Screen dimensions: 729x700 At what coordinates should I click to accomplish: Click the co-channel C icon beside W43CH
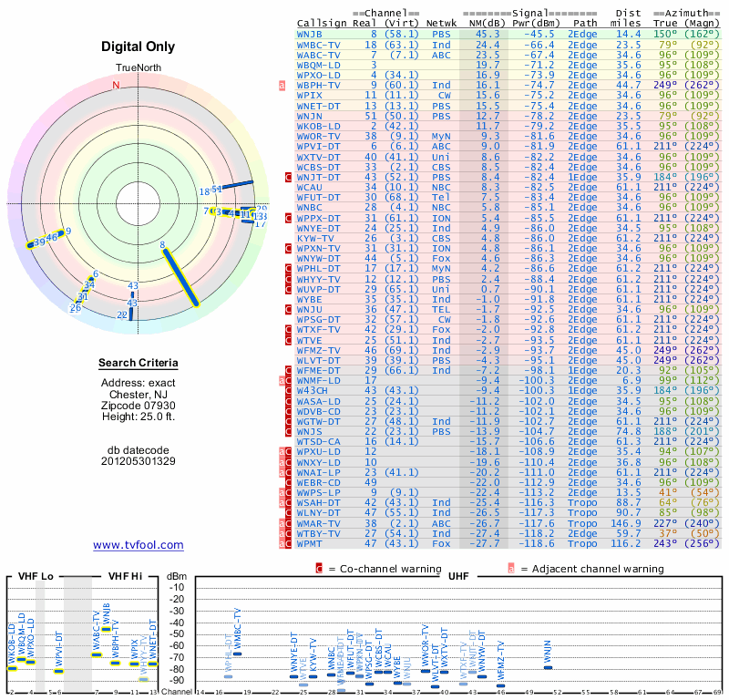289,390
